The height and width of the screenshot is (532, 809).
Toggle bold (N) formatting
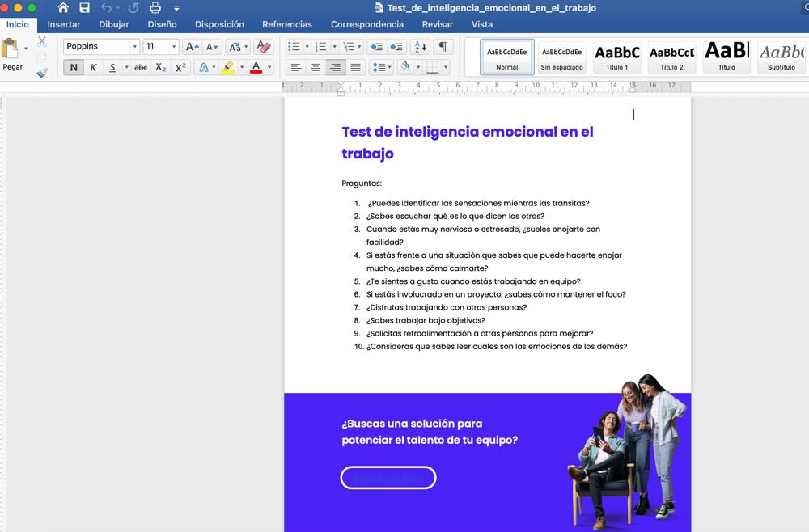tap(74, 67)
